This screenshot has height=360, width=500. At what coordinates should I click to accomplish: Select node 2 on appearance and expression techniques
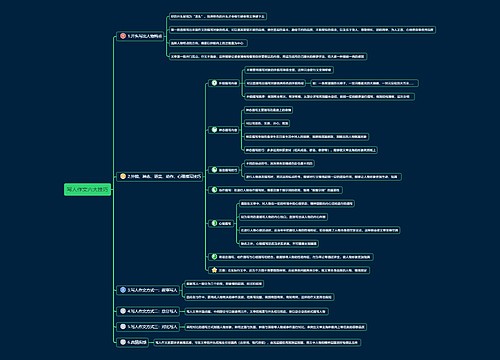coord(160,176)
